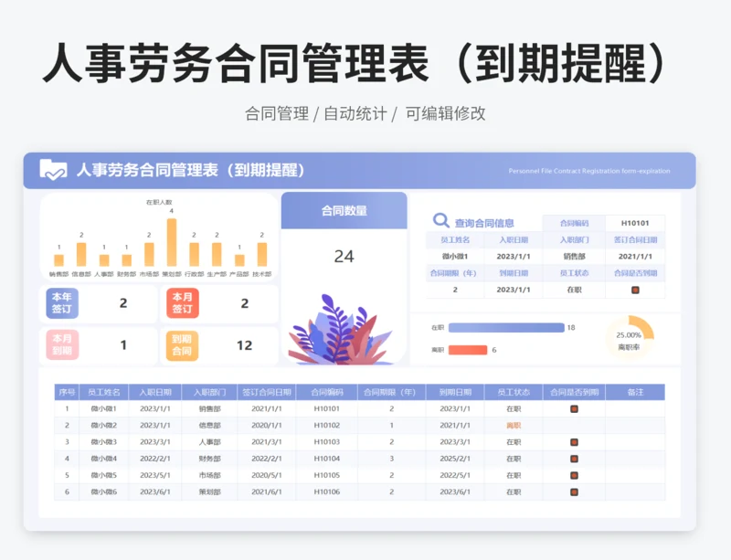Click the 员工状态 column header in table

point(514,392)
